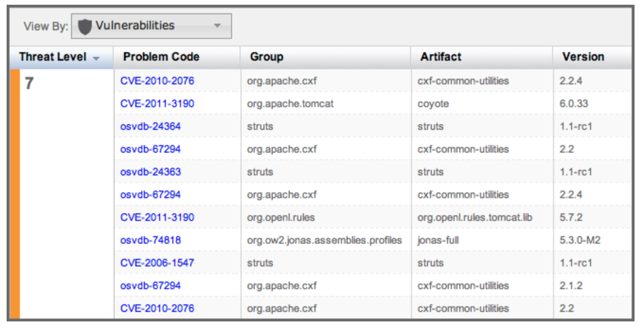Follow the osvdb-74818 problem code link
644x329 pixels.
pyautogui.click(x=150, y=240)
